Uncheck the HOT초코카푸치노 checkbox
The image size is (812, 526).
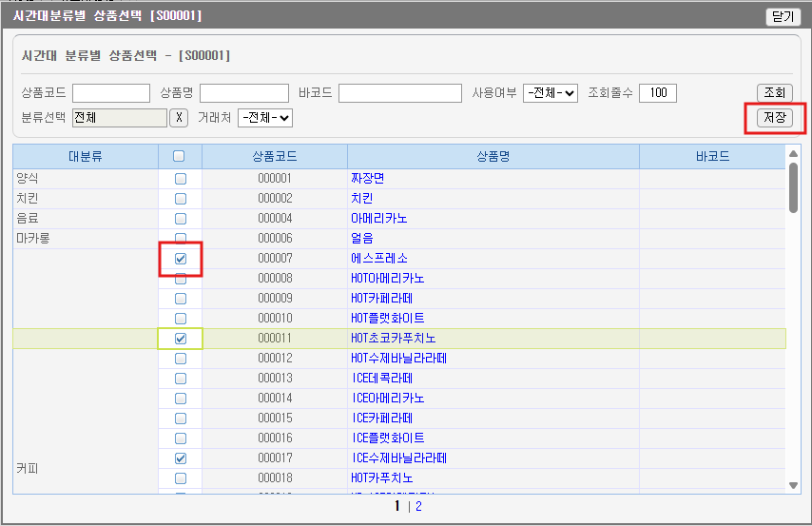181,339
